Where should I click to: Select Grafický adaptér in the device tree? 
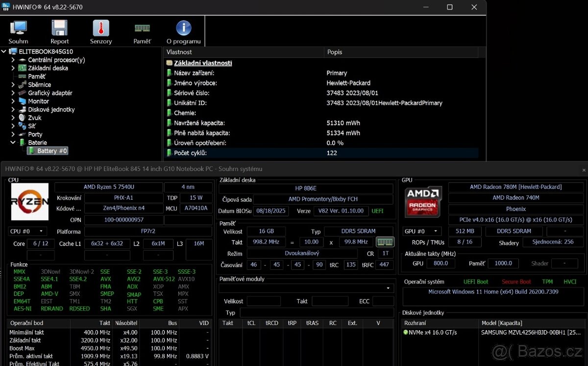[x=50, y=93]
